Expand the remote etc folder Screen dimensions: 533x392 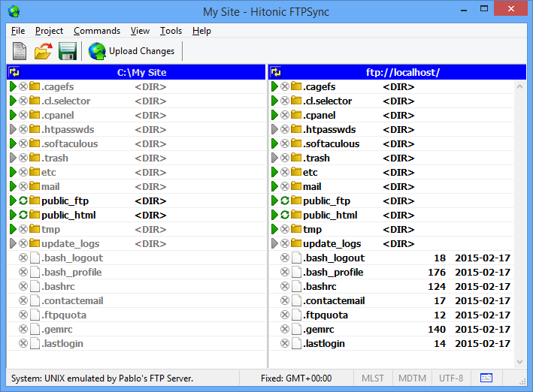(x=274, y=172)
